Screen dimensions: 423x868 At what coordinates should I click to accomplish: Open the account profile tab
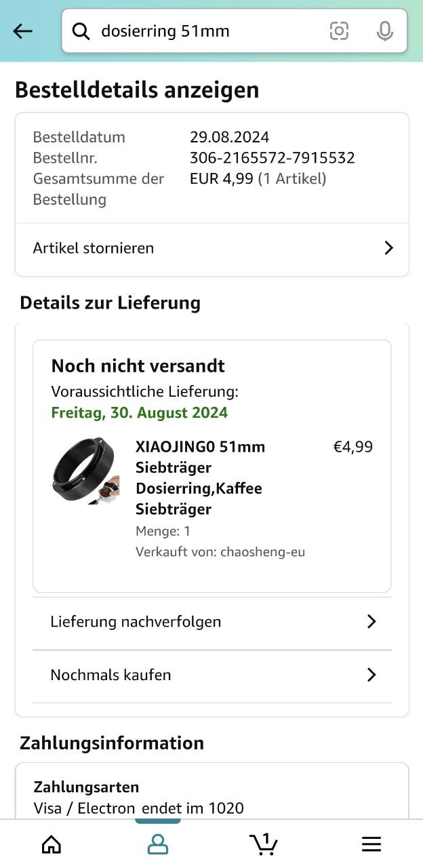(158, 844)
